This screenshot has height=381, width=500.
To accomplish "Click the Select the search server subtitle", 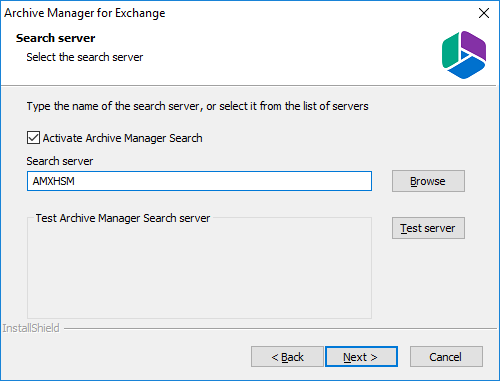I will [x=85, y=57].
